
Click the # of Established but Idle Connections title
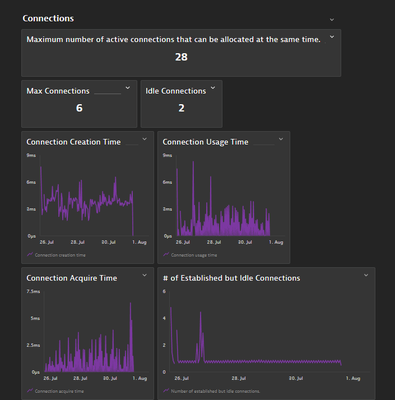pyautogui.click(x=231, y=278)
